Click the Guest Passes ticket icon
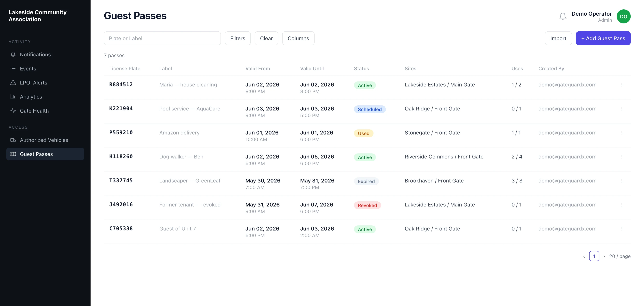 click(x=13, y=154)
